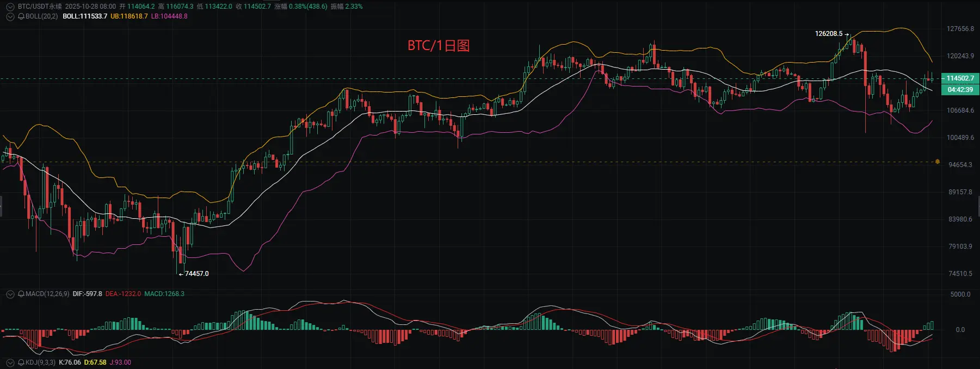The width and height of the screenshot is (980, 369).
Task: Click the MACD axis label 0.0
Action: (x=960, y=330)
